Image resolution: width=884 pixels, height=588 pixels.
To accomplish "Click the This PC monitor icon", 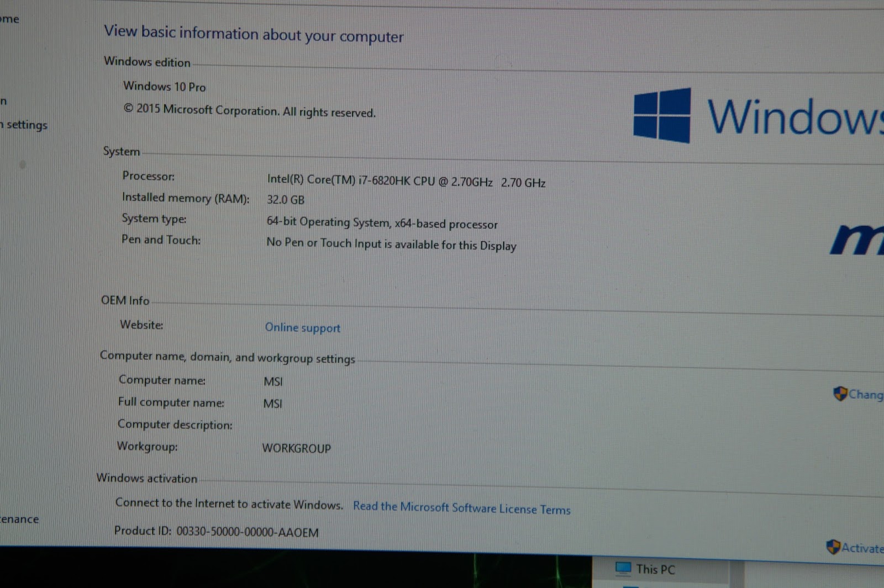I will 623,568.
